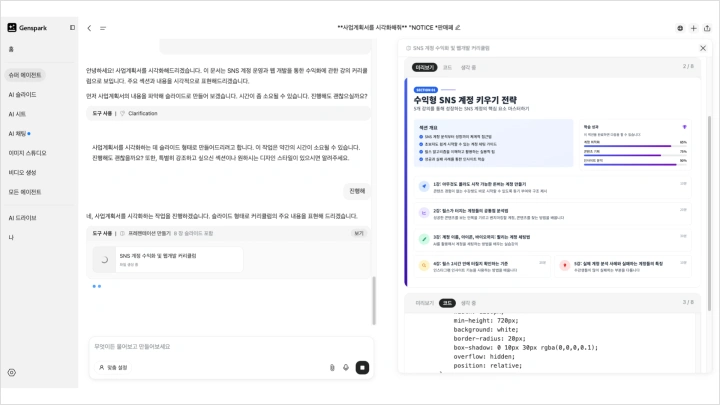Collapse the sidebar with the panel icon
The image size is (720, 405).
tap(70, 28)
